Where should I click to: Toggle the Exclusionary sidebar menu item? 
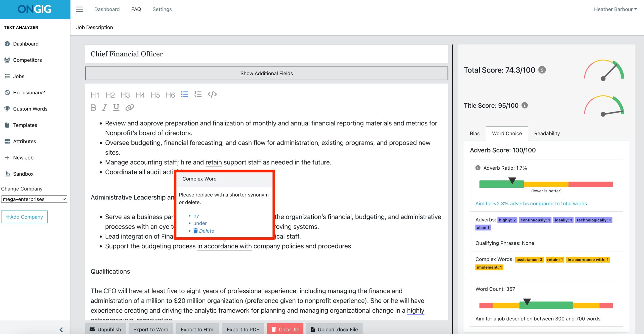28,92
